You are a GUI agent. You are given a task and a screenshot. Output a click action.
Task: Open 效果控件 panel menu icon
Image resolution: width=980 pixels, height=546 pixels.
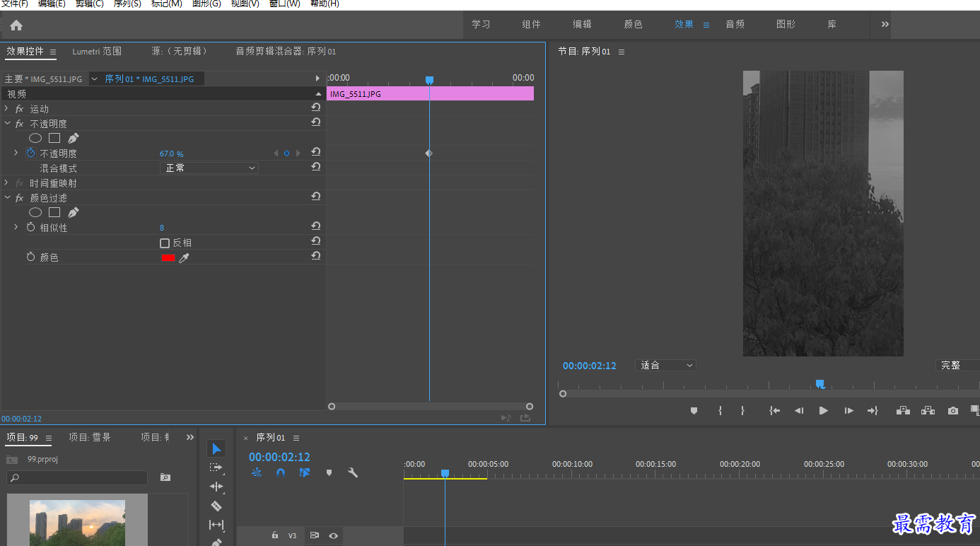click(53, 52)
